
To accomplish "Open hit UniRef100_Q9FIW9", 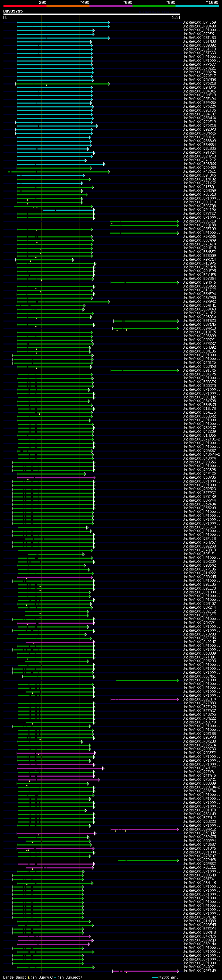I will pos(199,971).
